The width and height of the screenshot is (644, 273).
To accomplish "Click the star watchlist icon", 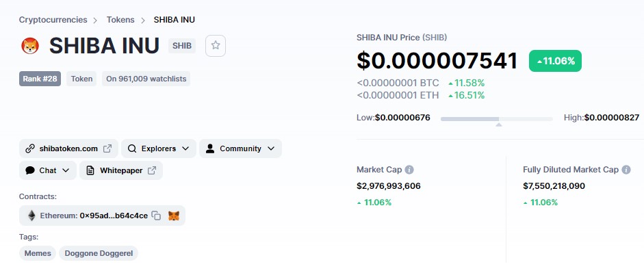I will (216, 46).
